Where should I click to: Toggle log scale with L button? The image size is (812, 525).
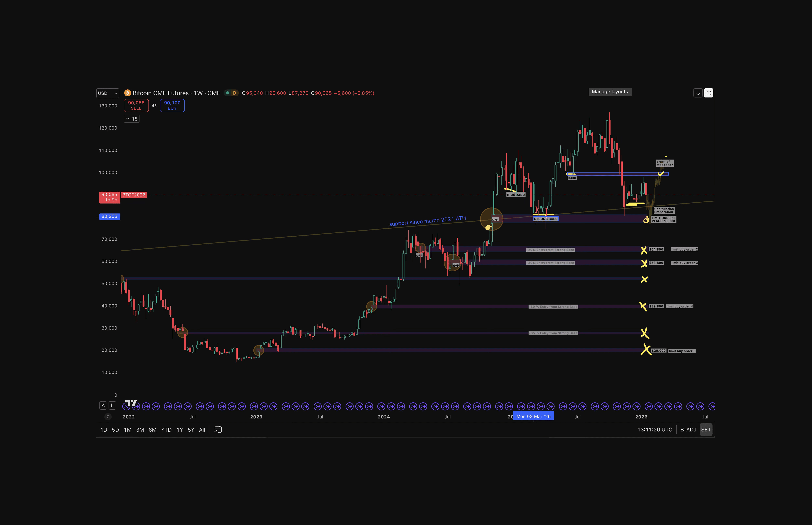[112, 406]
